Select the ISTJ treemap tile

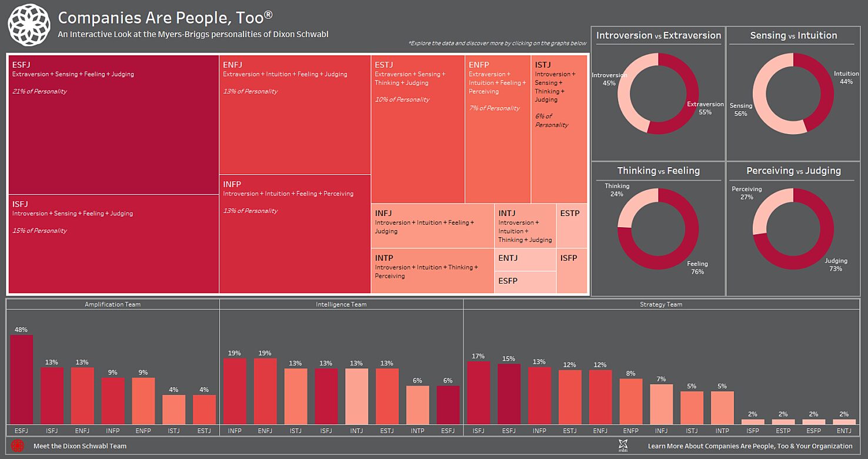pyautogui.click(x=559, y=129)
